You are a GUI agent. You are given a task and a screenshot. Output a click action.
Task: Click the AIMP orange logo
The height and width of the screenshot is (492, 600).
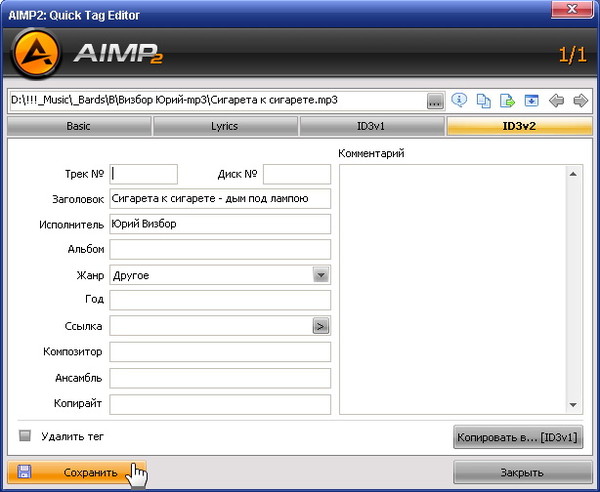(36, 53)
